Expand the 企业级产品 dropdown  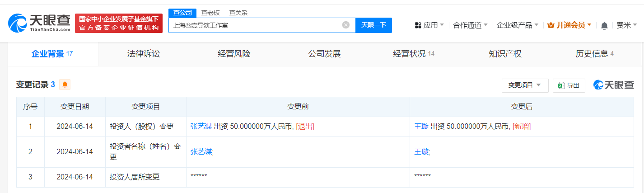point(518,25)
